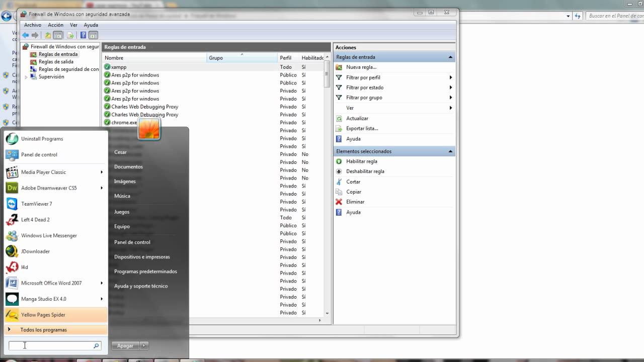
Task: Open Dispositivos e impresoras from Start menu
Action: point(142,257)
